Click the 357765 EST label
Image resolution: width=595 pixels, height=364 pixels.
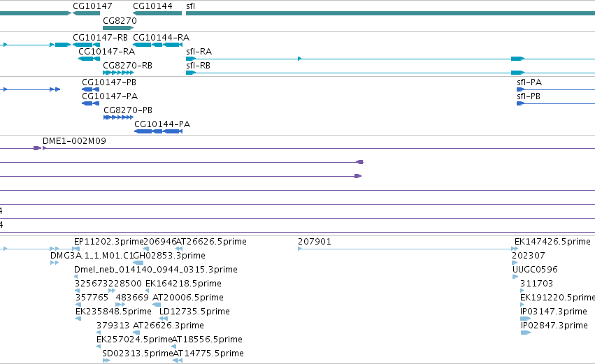pos(92,297)
